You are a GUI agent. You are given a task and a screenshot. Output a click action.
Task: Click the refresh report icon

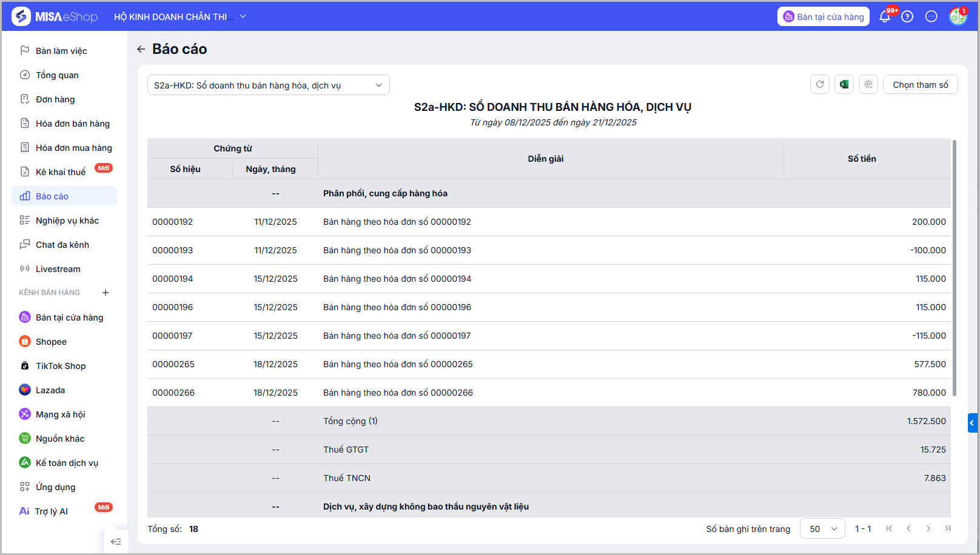(x=820, y=85)
